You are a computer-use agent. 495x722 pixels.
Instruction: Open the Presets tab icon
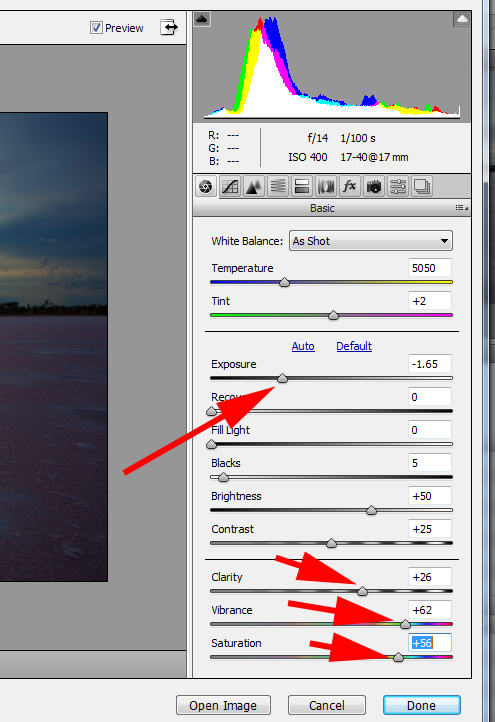coord(398,186)
